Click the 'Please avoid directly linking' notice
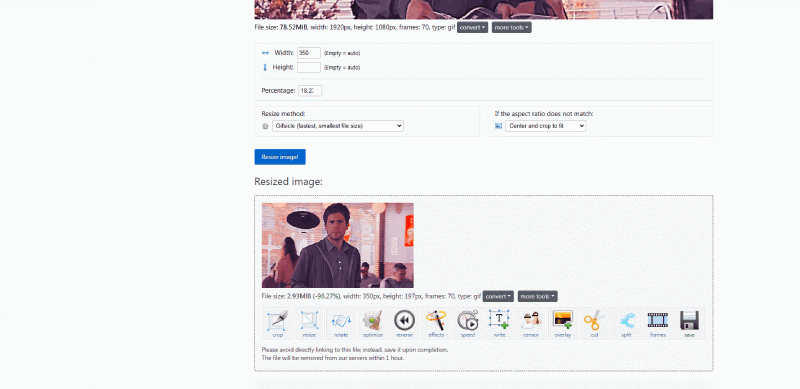Viewport: 800px width, 389px height. (355, 350)
